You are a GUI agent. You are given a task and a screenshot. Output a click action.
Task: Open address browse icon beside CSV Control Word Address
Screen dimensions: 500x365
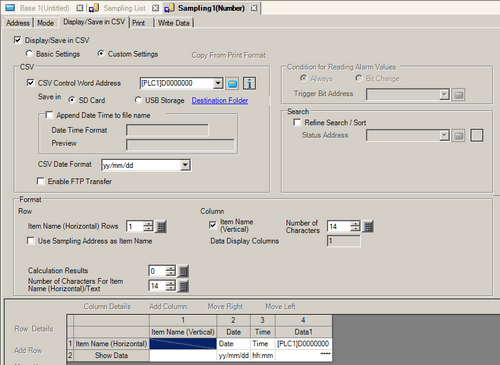(232, 83)
